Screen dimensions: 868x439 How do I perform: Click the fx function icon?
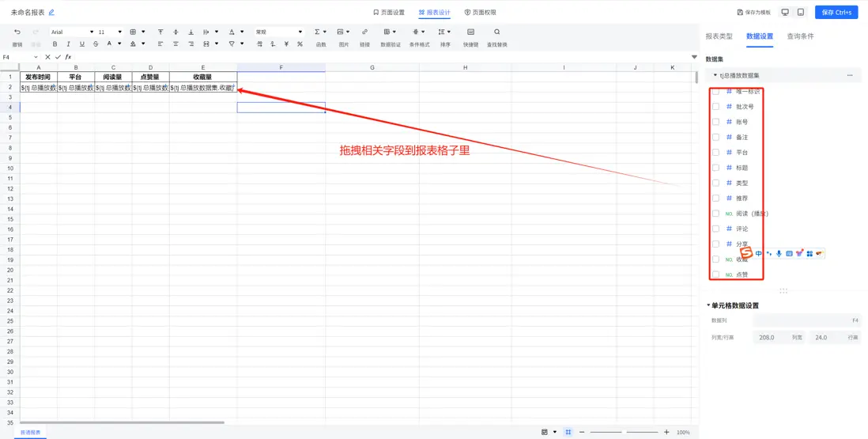(68, 57)
